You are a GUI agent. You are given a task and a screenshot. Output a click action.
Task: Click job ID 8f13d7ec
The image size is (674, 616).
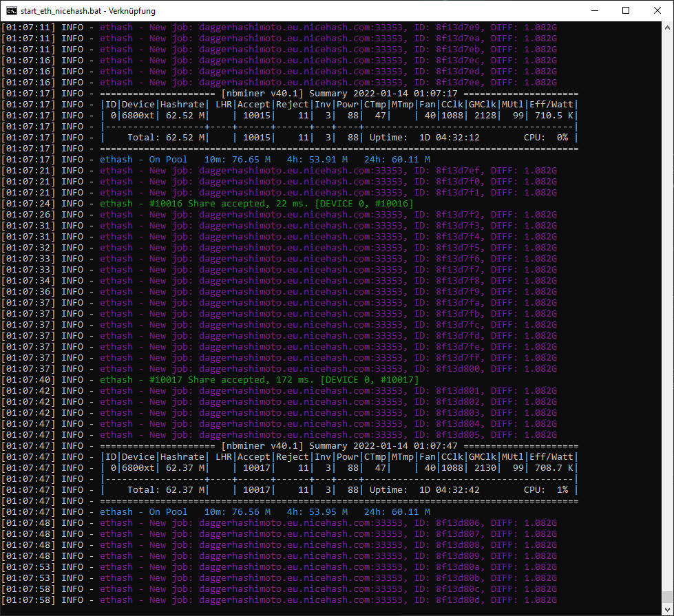pos(459,61)
